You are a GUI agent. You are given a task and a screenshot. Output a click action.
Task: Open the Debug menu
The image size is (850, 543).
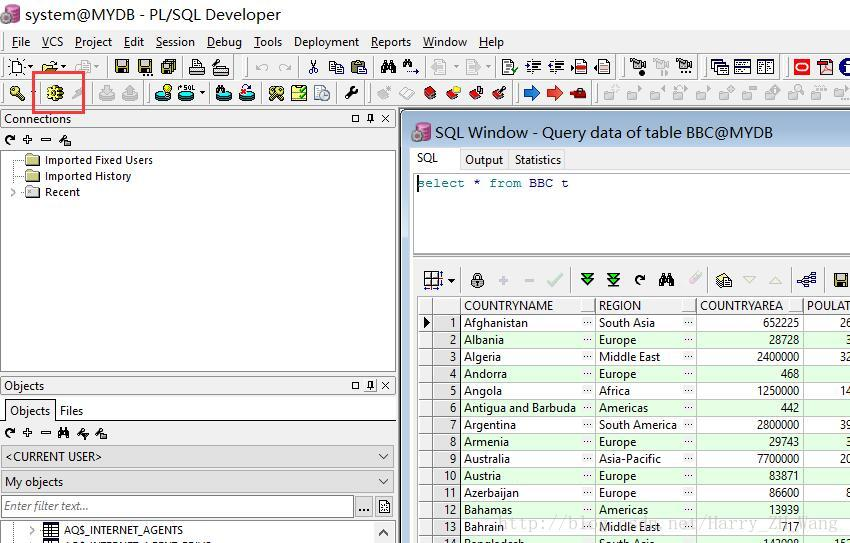[224, 42]
